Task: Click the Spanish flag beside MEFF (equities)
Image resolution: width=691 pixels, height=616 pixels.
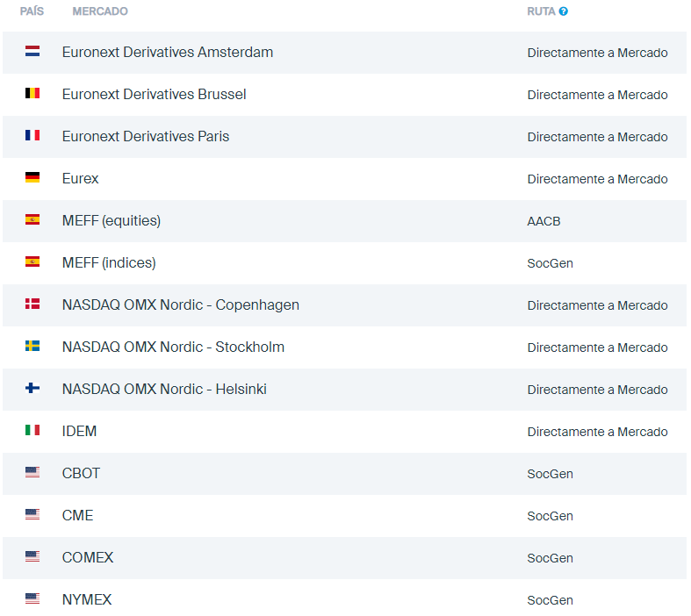Action: [x=32, y=220]
